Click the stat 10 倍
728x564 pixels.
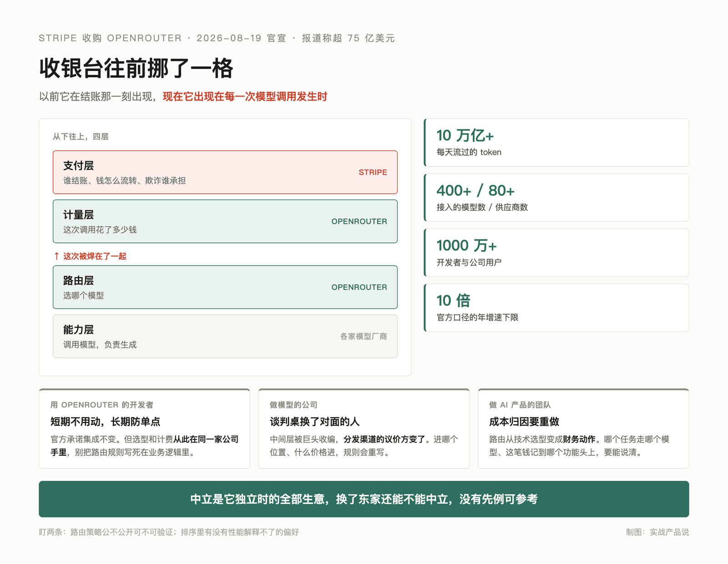[x=453, y=301]
